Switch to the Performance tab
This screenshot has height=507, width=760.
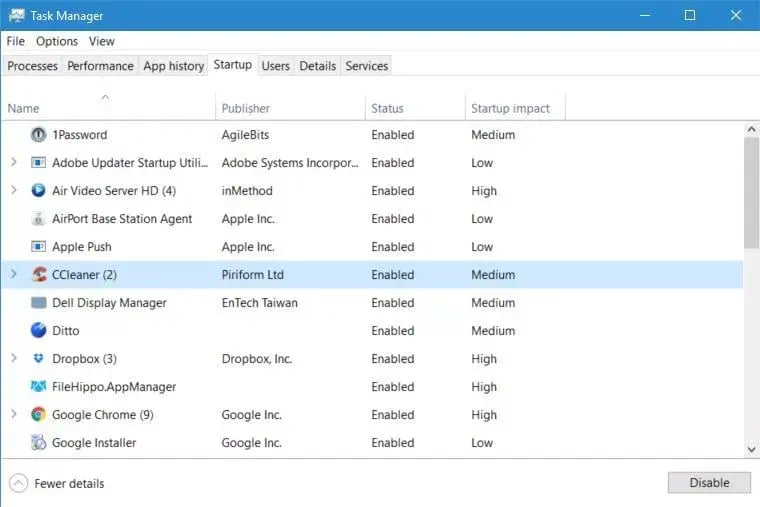point(100,66)
